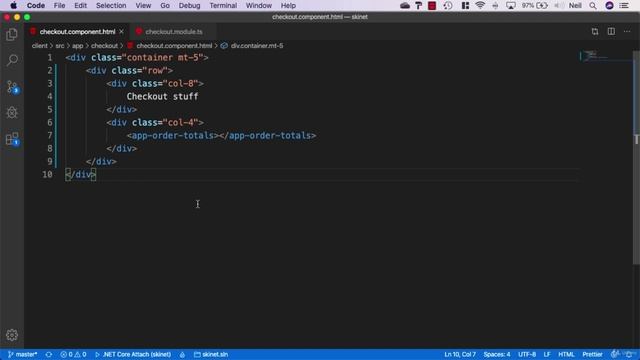Close the checkout.component.html tab

[x=122, y=31]
